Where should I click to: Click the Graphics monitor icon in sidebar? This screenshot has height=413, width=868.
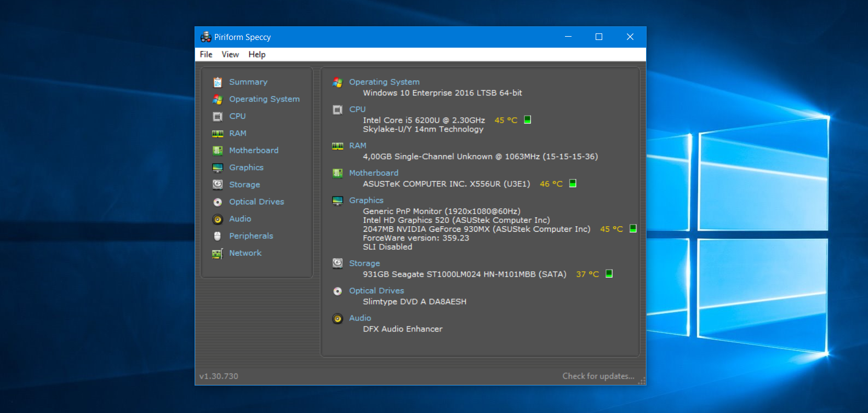[218, 168]
